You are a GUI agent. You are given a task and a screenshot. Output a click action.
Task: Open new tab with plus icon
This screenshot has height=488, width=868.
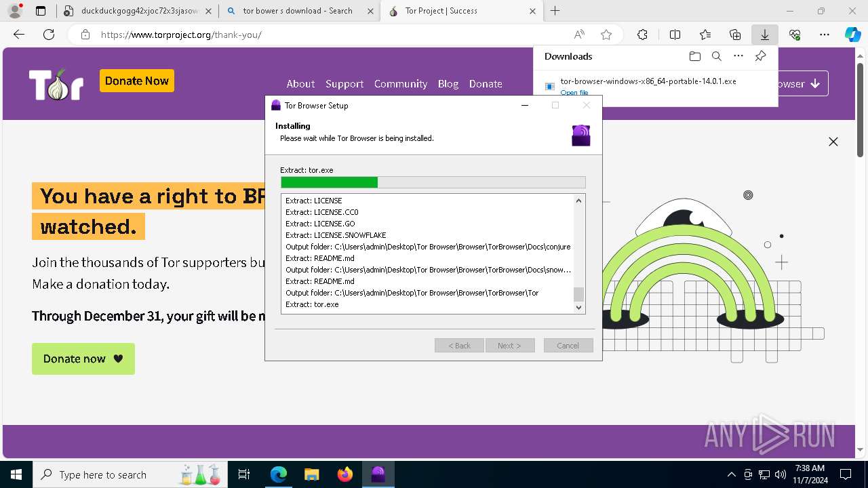[x=555, y=11]
